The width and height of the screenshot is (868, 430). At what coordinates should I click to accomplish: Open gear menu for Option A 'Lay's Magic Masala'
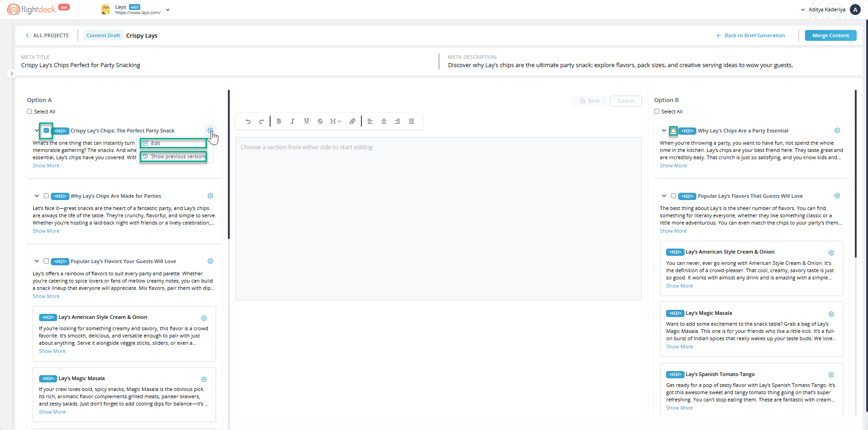(204, 379)
